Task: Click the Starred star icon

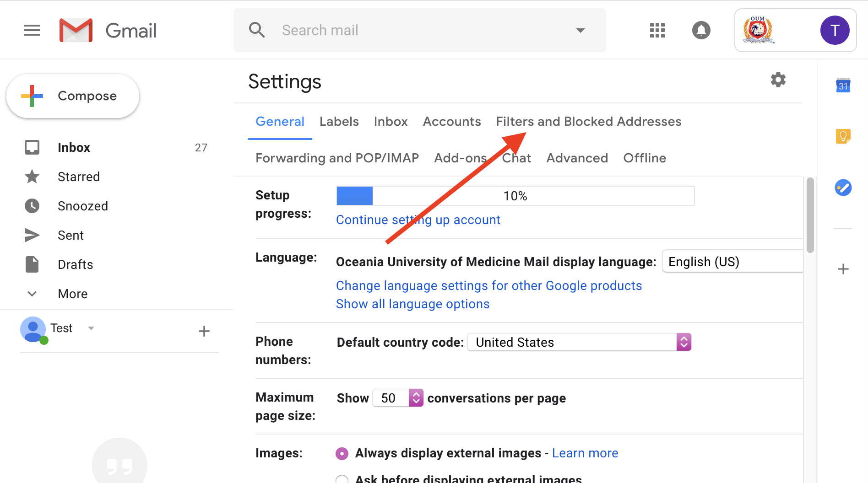Action: [x=32, y=177]
